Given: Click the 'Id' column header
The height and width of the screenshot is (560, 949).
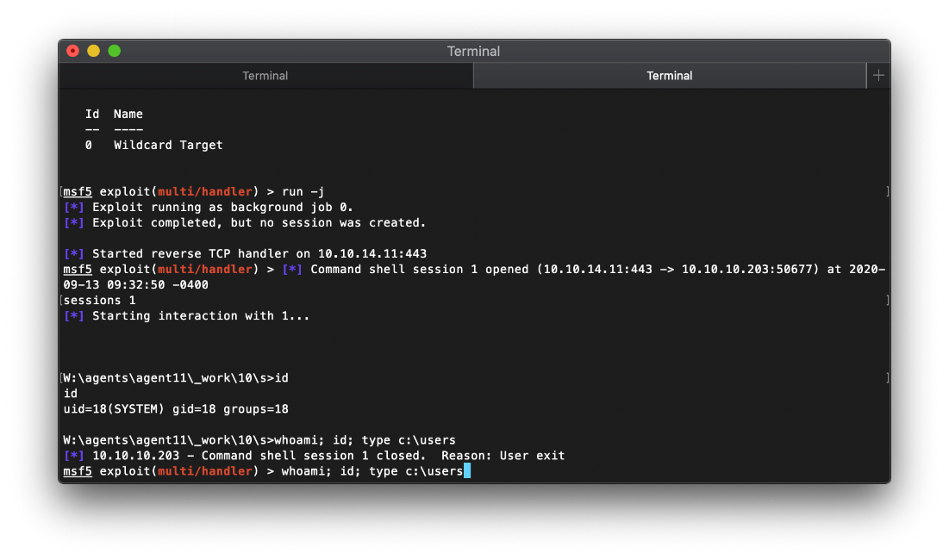Looking at the screenshot, I should click(92, 115).
